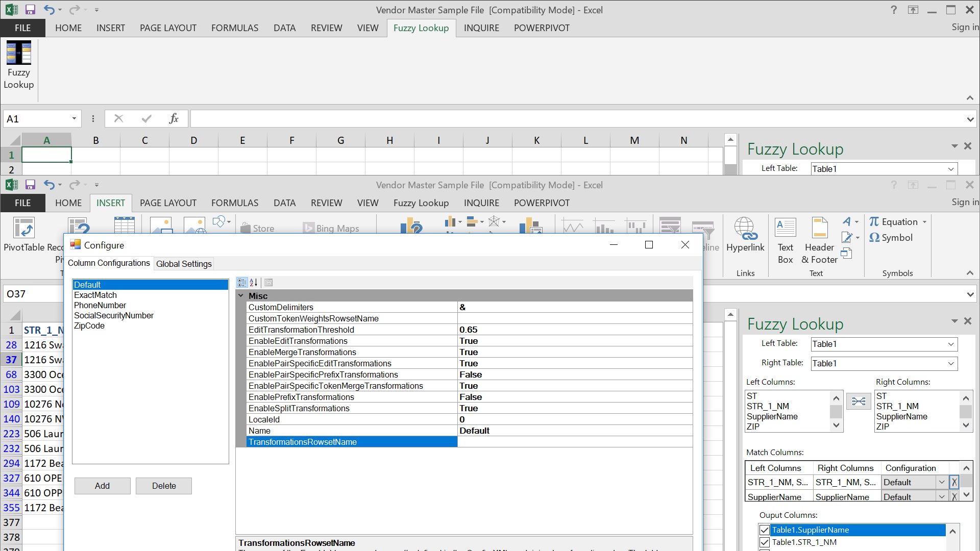Select SupplierName in Left Columns list

(x=772, y=416)
